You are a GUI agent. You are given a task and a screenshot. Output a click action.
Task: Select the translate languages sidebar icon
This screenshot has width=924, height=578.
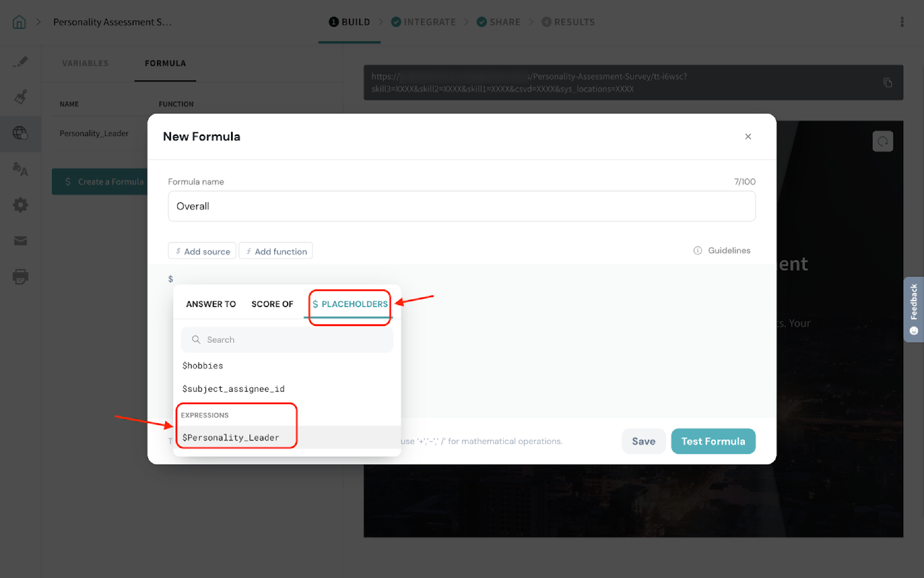click(20, 169)
